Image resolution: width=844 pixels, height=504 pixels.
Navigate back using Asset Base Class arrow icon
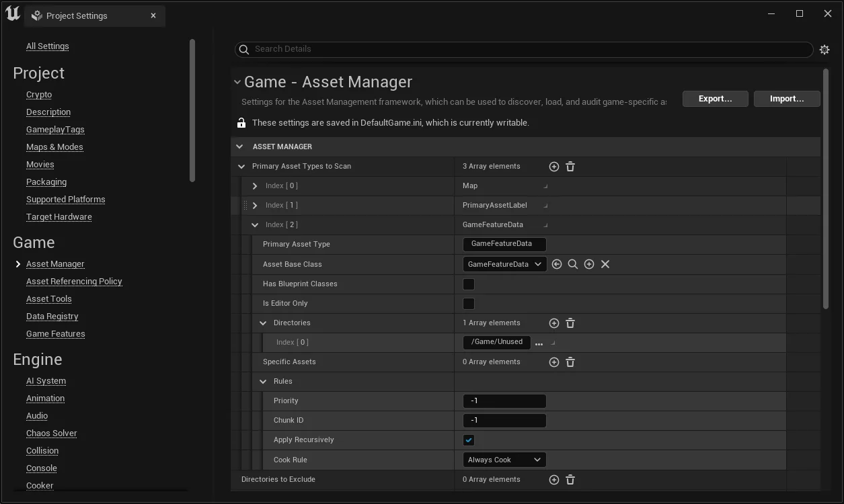[557, 265]
